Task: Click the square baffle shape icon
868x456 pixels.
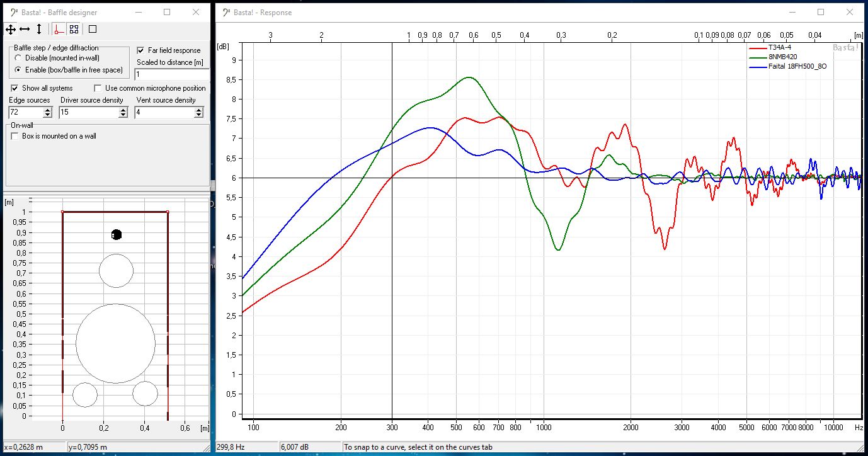Action: [93, 29]
